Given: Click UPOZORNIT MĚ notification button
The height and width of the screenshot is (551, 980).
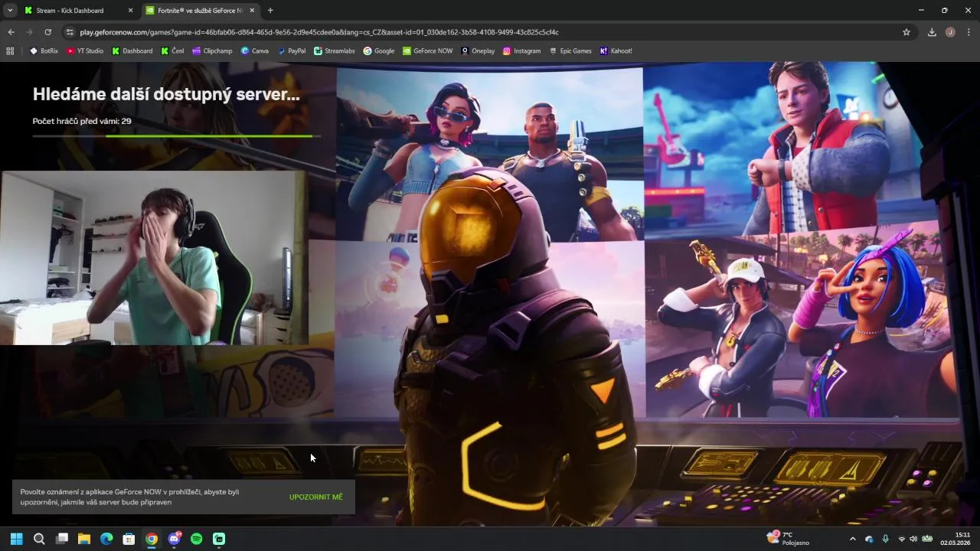Looking at the screenshot, I should pyautogui.click(x=316, y=497).
